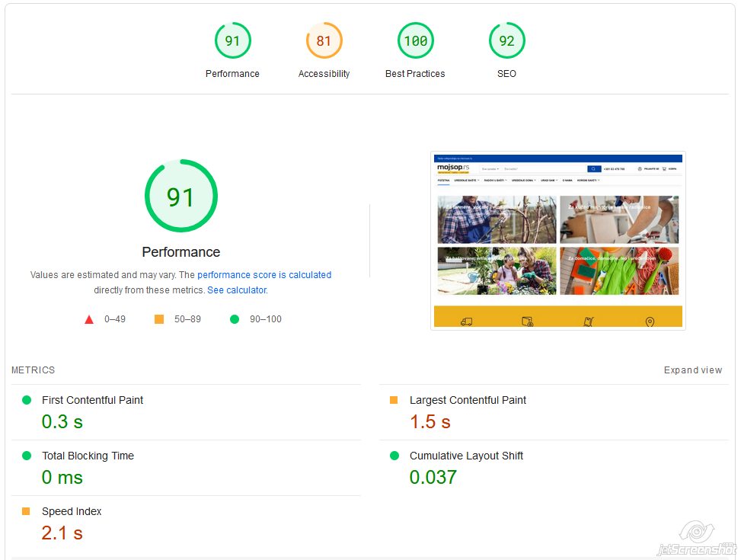Click the 90–100 legend range text
Screen dimensions: 741x560
pyautogui.click(x=266, y=319)
